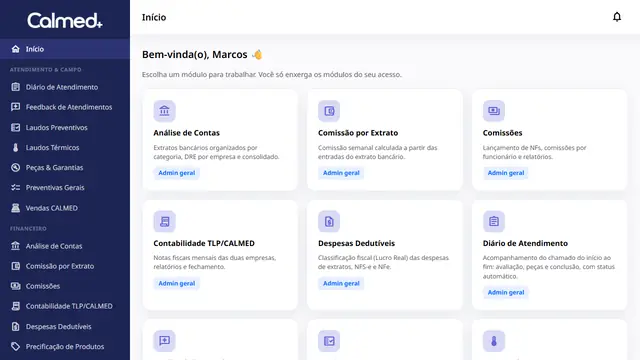Viewport: 640px width, 360px height.
Task: Open the Comissões card title
Action: [x=502, y=133]
